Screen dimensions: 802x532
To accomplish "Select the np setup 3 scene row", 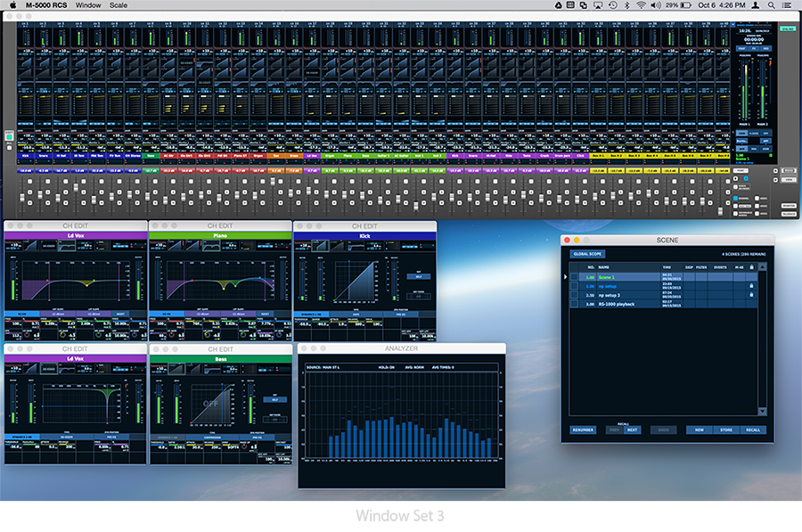I will (x=624, y=294).
